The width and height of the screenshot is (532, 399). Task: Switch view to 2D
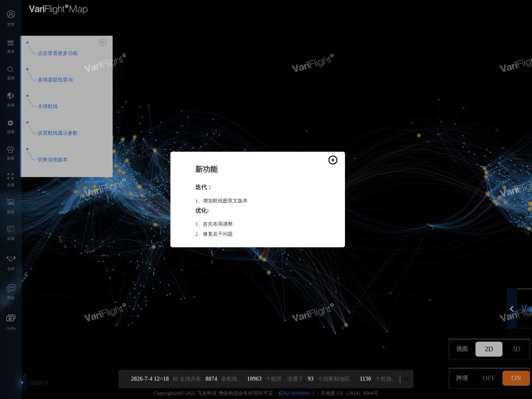[489, 349]
